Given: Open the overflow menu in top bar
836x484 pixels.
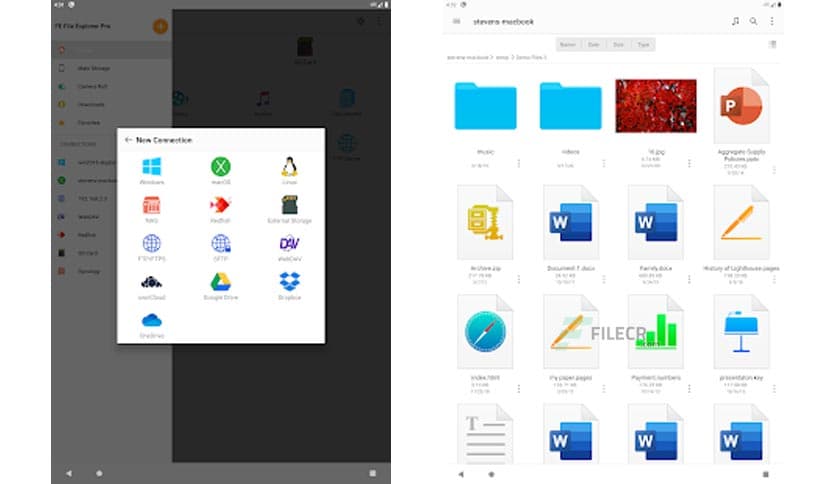Looking at the screenshot, I should click(772, 21).
